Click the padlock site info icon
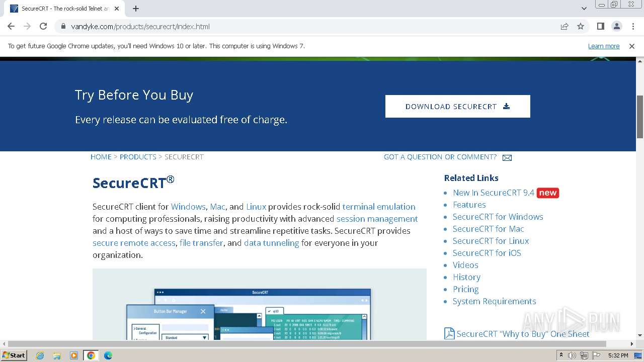Image resolution: width=644 pixels, height=362 pixels. point(63,26)
